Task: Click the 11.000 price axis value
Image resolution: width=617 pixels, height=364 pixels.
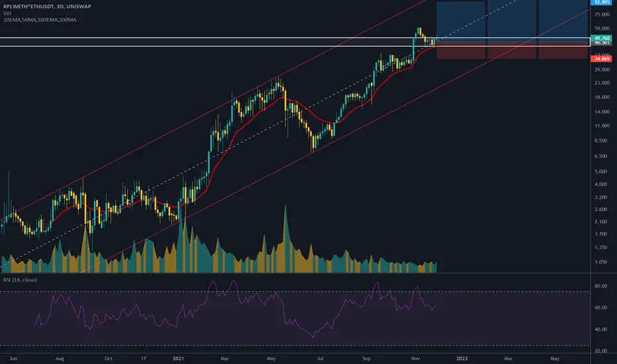Action: tap(602, 126)
